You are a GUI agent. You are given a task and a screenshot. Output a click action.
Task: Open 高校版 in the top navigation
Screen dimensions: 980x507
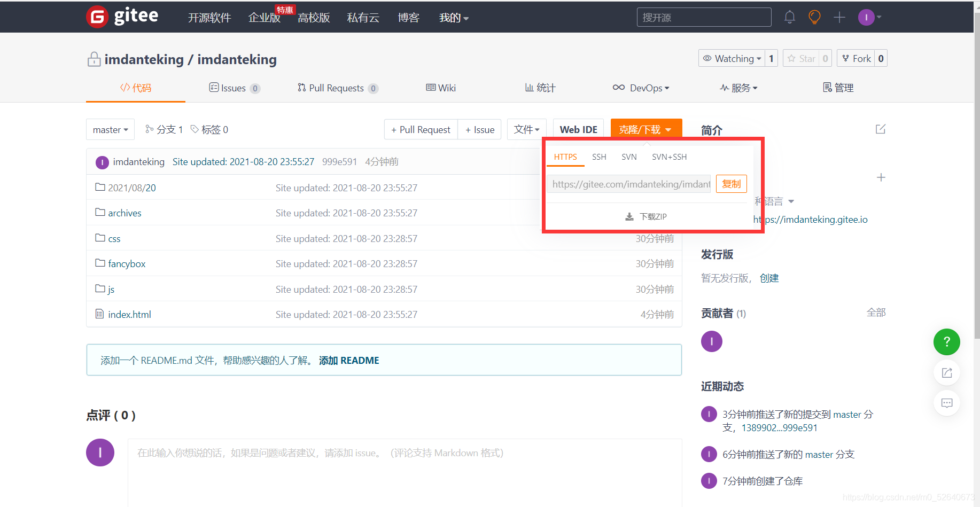point(314,18)
